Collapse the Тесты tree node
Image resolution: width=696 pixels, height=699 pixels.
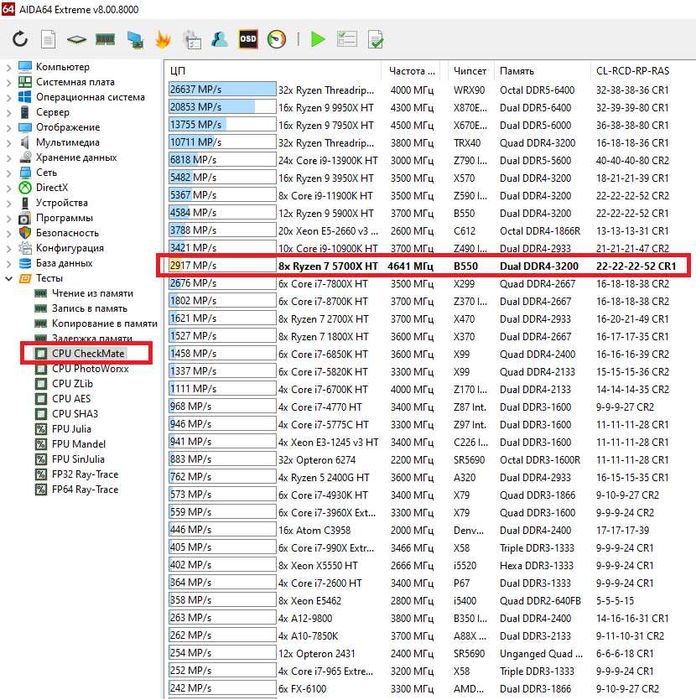(8, 279)
